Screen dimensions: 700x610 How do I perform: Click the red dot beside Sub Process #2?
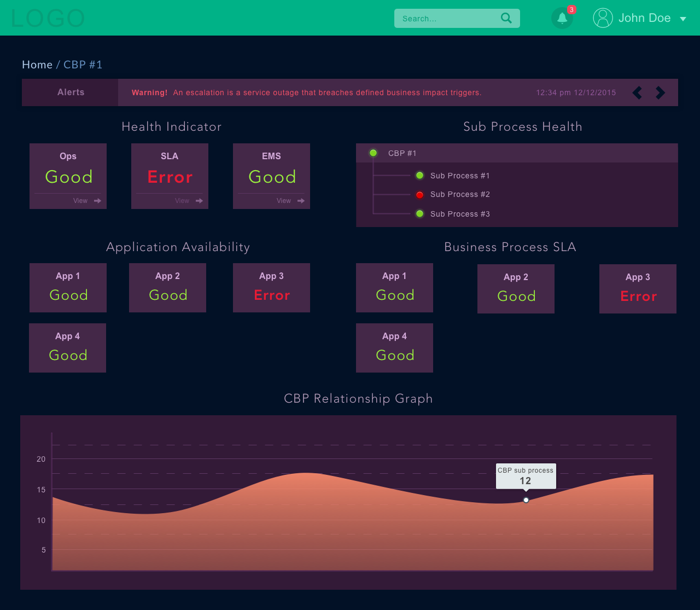420,195
